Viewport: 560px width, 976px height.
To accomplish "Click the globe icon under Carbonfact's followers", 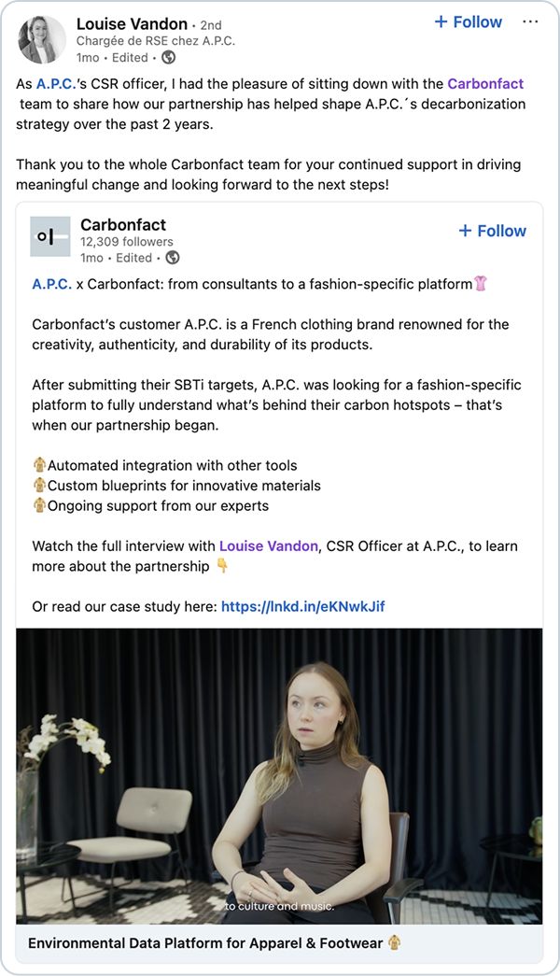I will 172,258.
